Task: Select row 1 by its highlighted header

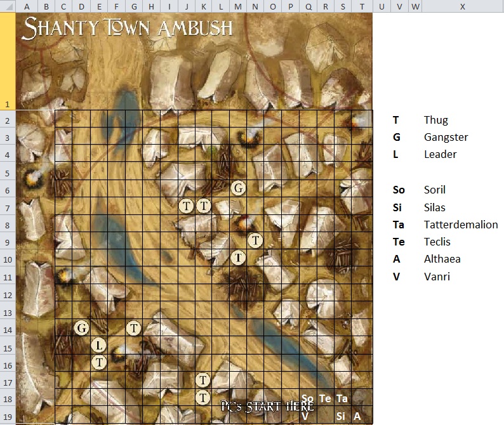Action: point(8,61)
